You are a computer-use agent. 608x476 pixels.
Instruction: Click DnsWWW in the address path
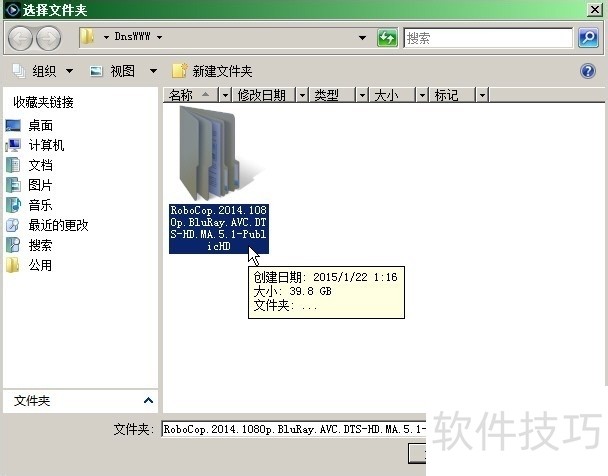point(132,37)
